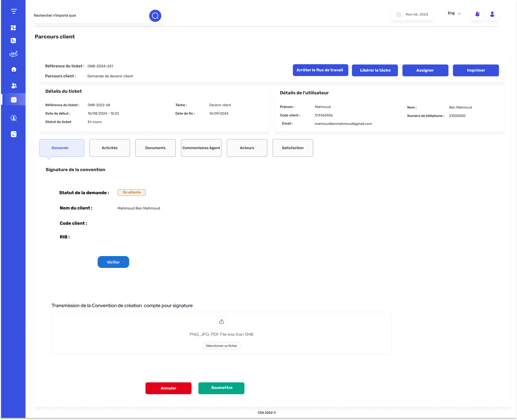The height and width of the screenshot is (420, 517).
Task: Click the Vérifier button
Action: [113, 262]
